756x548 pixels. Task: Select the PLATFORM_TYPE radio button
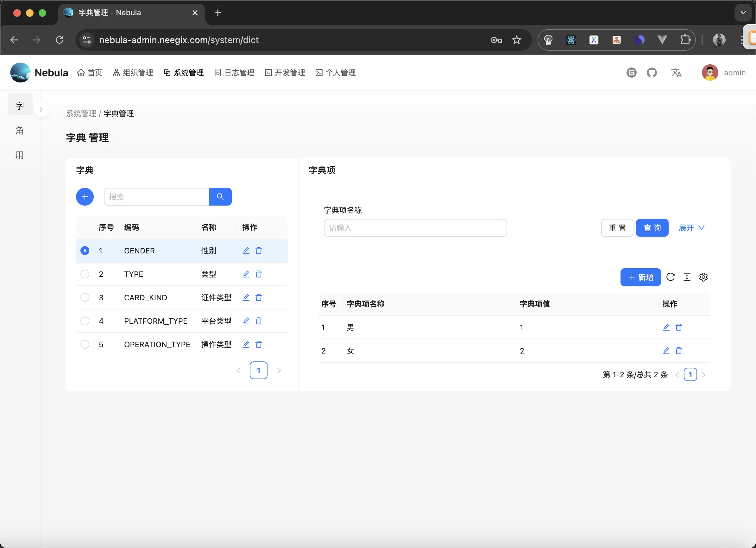85,321
